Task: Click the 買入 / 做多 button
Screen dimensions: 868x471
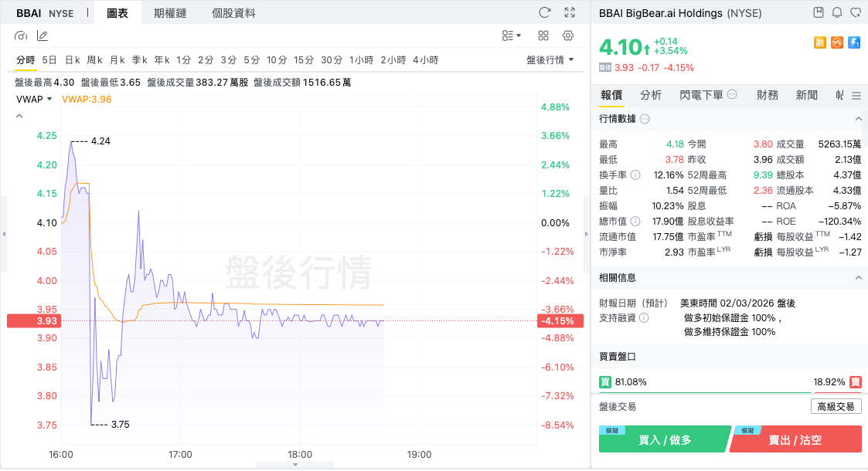Action: (664, 439)
